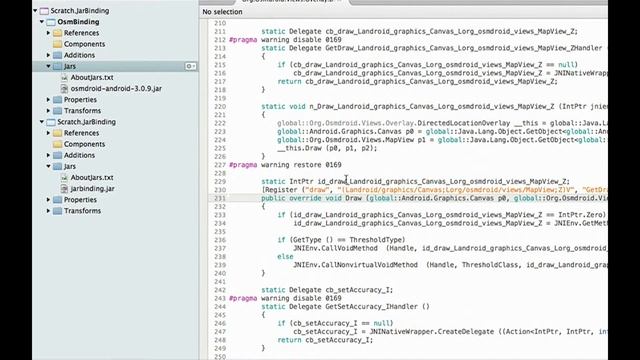Click 'ThresholdType)' on line 236
640x360 pixels.
(377, 240)
